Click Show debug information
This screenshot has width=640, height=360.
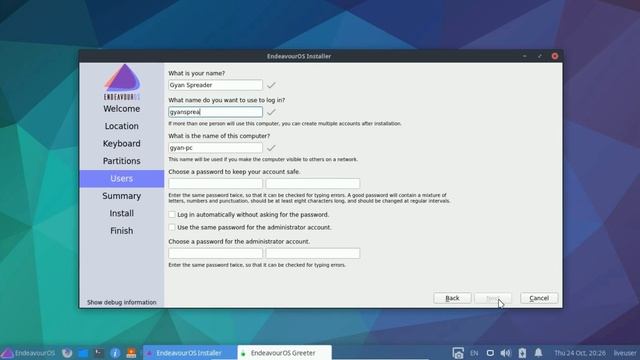tap(122, 302)
